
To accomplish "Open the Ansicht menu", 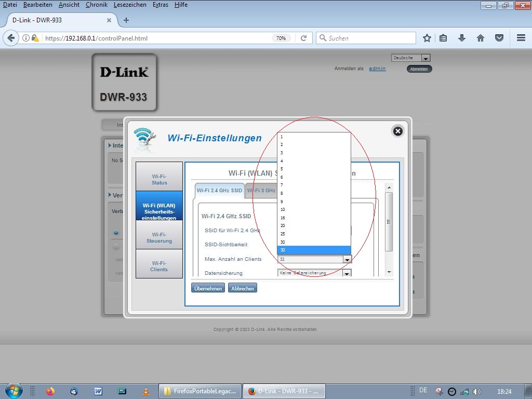I will pos(69,5).
